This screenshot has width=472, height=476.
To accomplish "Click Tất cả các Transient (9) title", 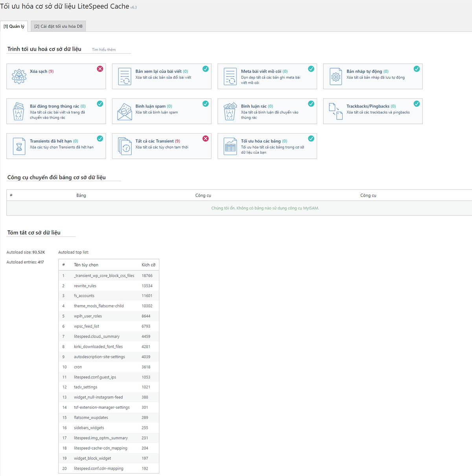I will click(158, 141).
